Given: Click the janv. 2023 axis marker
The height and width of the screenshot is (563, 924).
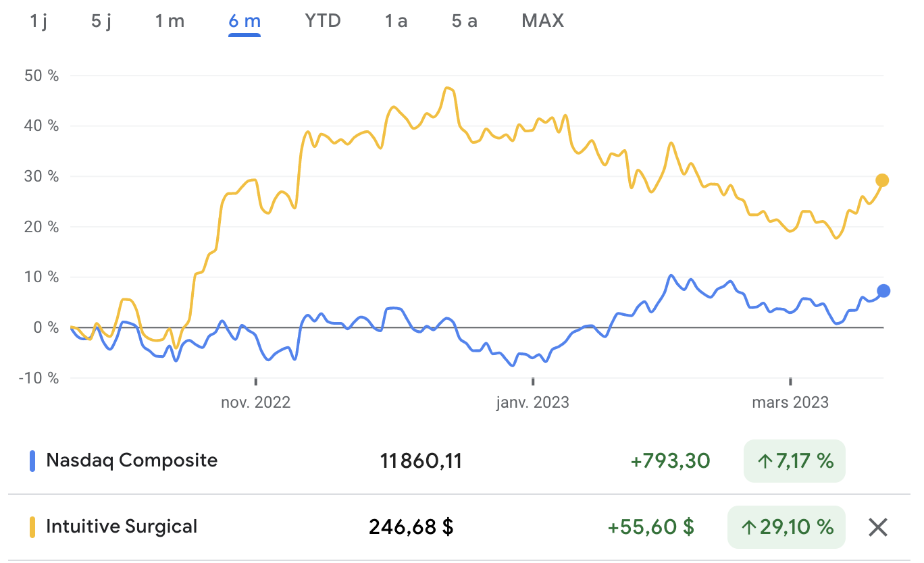Looking at the screenshot, I should [x=533, y=403].
